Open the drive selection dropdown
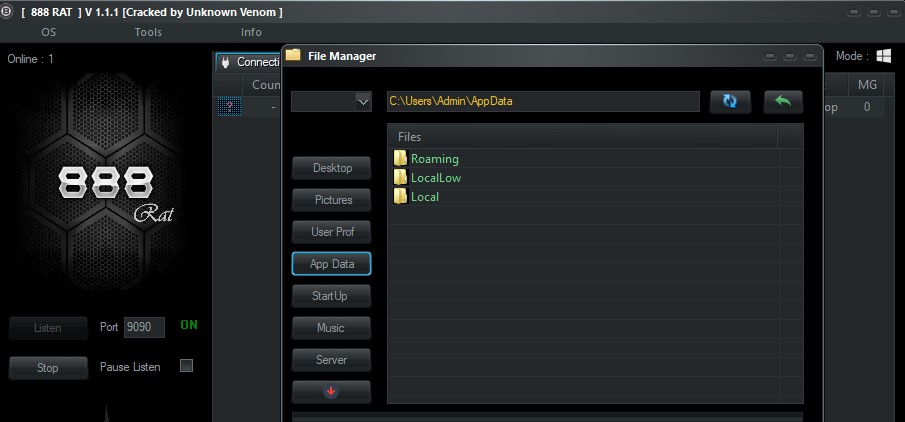Screen dimensions: 905x422 click(x=331, y=102)
